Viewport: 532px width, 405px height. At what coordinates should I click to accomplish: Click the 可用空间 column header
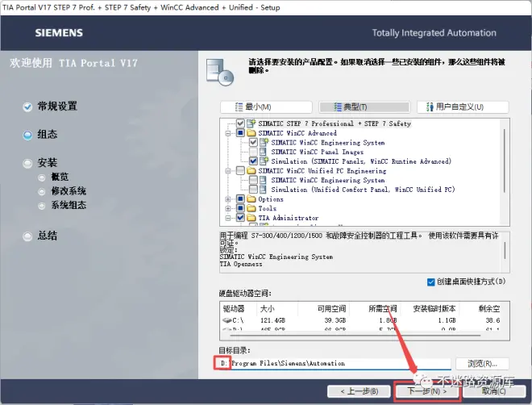tap(331, 308)
